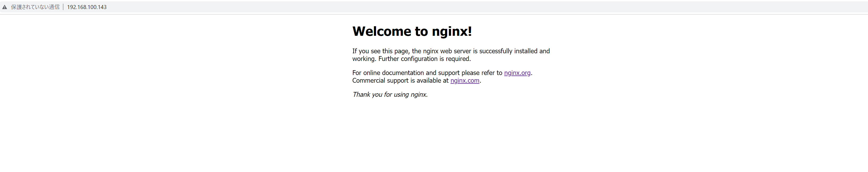This screenshot has width=868, height=172.
Task: Open the nginx.org documentation link
Action: pos(517,73)
